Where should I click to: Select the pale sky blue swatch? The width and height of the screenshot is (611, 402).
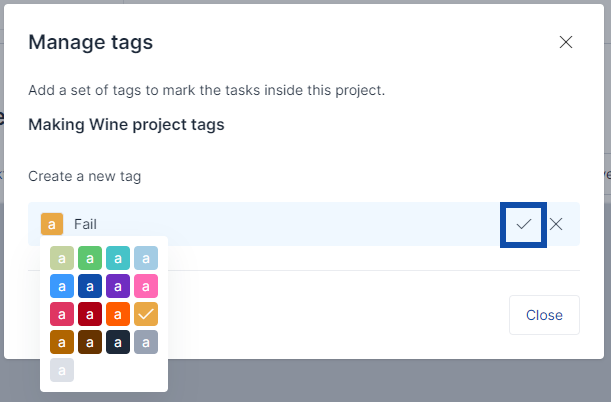point(146,258)
